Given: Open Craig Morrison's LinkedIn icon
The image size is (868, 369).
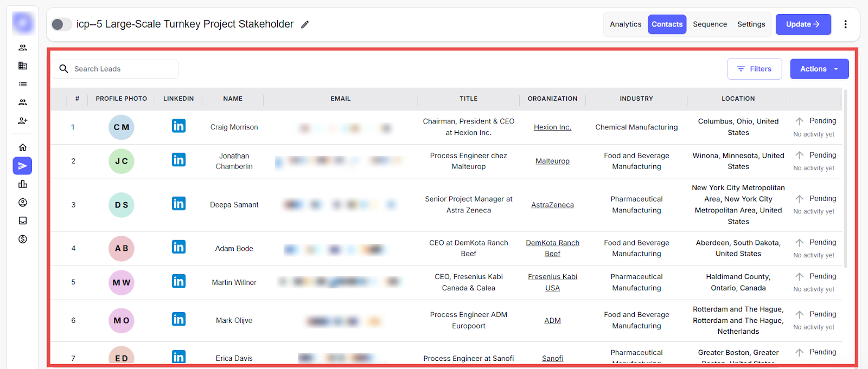Looking at the screenshot, I should pos(178,126).
